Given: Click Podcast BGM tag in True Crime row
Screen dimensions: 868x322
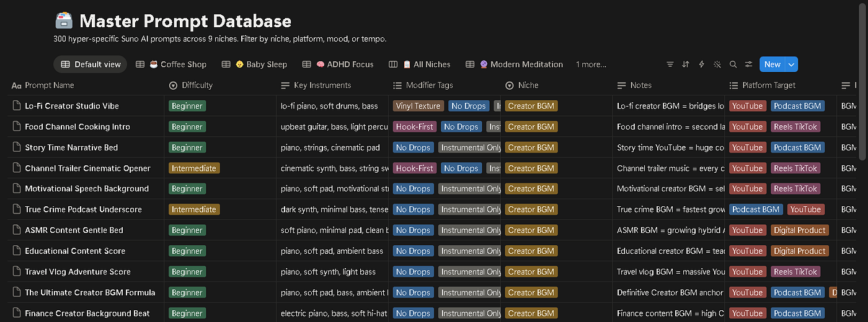Looking at the screenshot, I should click(756, 209).
